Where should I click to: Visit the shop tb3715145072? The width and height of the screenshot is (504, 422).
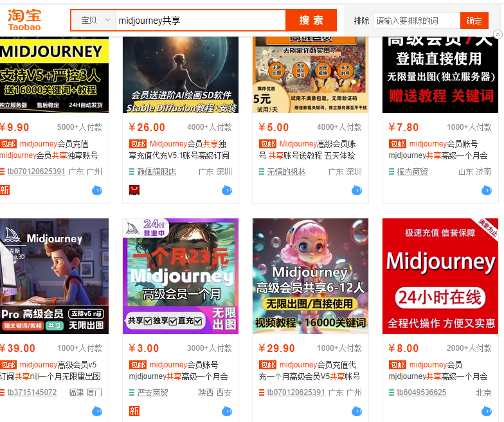click(x=32, y=392)
